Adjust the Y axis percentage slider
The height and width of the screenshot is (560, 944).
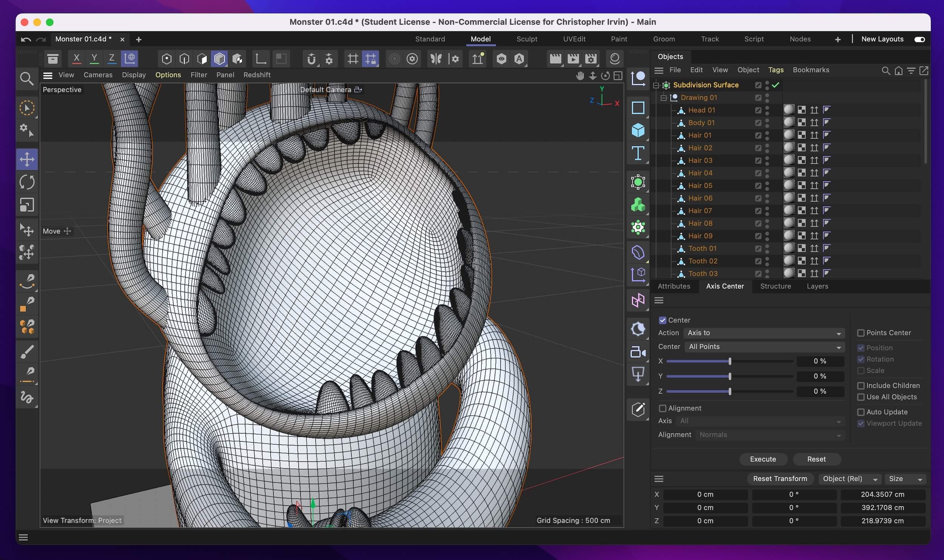(x=730, y=377)
